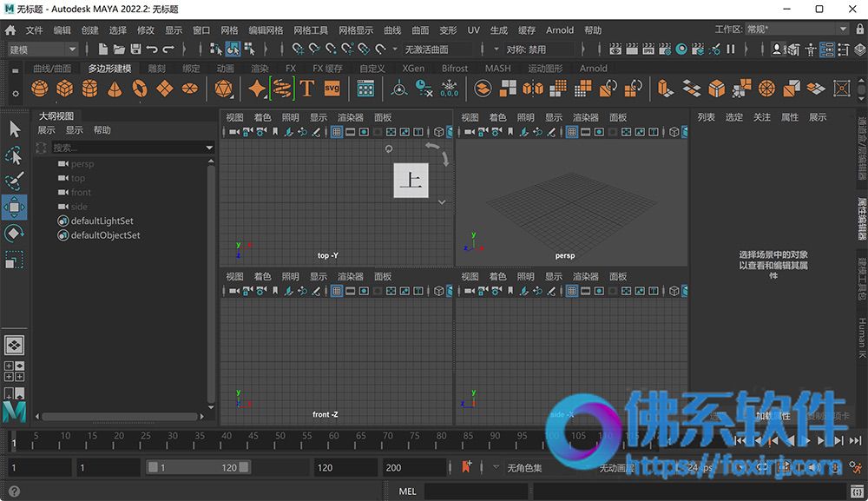Click 选定 in the attribute editor
Screen dimensions: 868x501
click(x=734, y=117)
